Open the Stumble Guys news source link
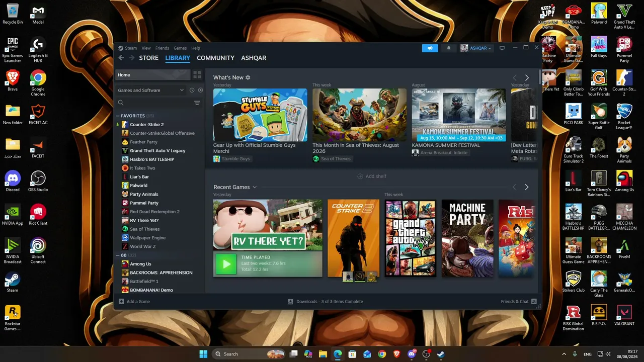The height and width of the screenshot is (362, 644). pyautogui.click(x=231, y=159)
